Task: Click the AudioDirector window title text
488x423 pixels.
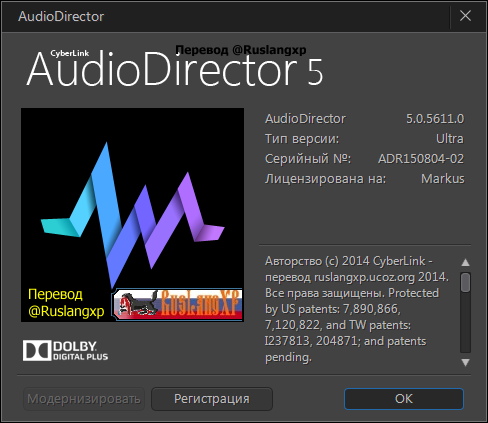Action: coord(61,16)
